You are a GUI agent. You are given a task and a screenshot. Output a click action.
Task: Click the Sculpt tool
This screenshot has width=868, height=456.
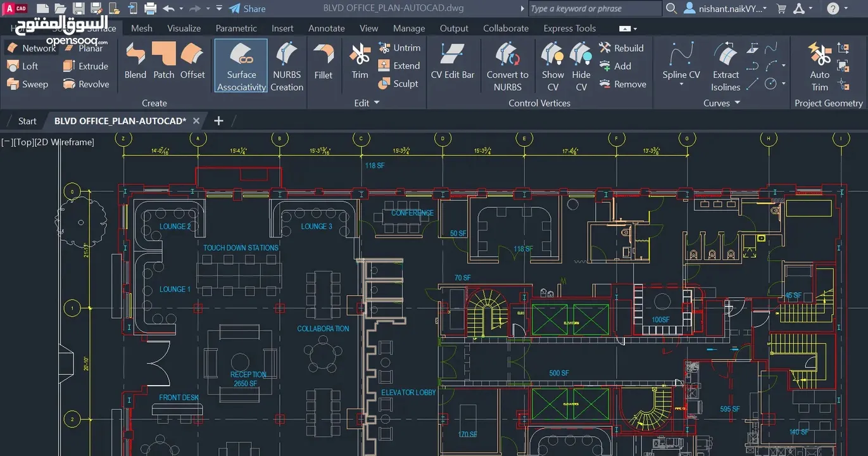pos(398,84)
